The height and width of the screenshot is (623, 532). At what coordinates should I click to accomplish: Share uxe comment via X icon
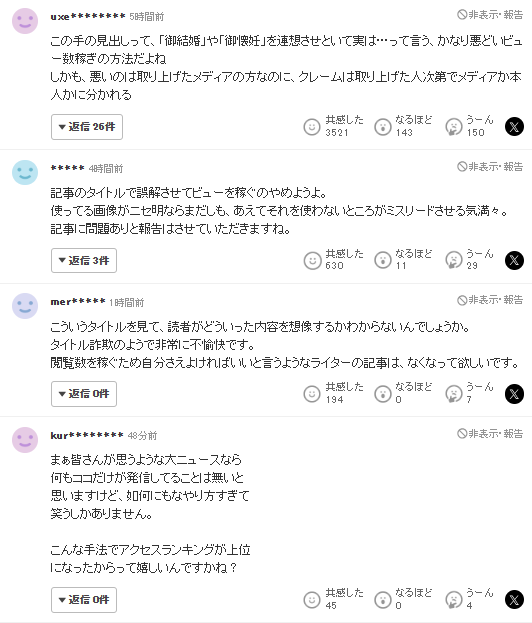pos(514,127)
